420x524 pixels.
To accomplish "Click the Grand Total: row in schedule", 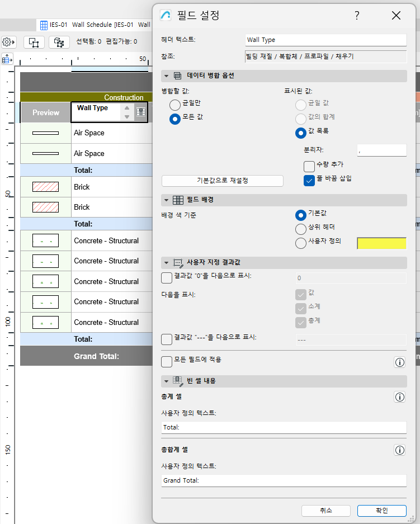I will tap(87, 356).
